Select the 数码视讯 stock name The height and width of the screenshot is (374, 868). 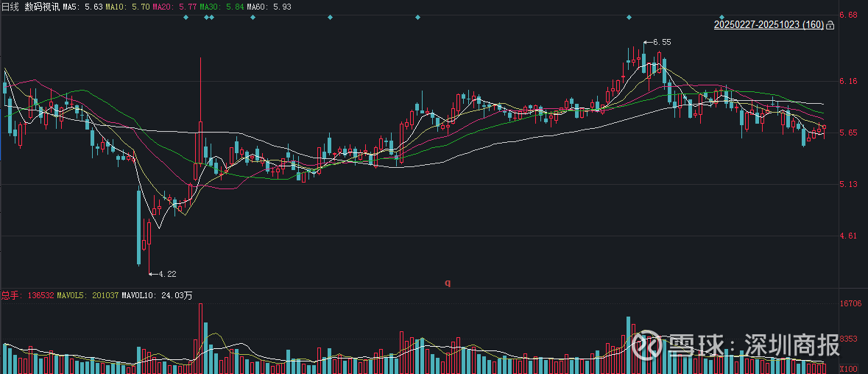41,6
